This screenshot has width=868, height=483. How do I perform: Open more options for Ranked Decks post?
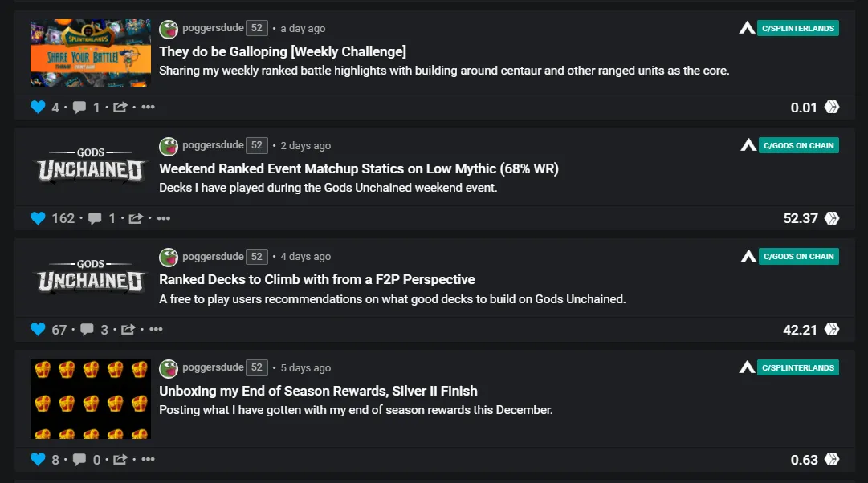(156, 329)
